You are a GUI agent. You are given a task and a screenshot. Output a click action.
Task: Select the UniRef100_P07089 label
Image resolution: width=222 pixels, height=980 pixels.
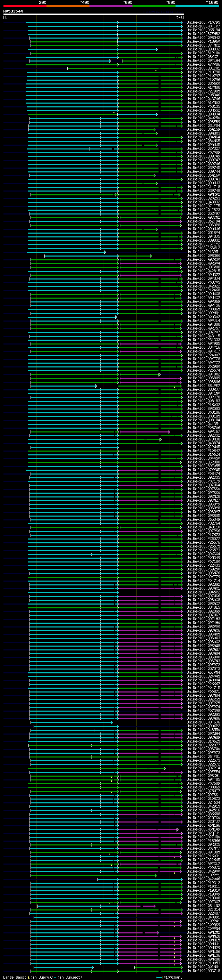click(x=203, y=153)
